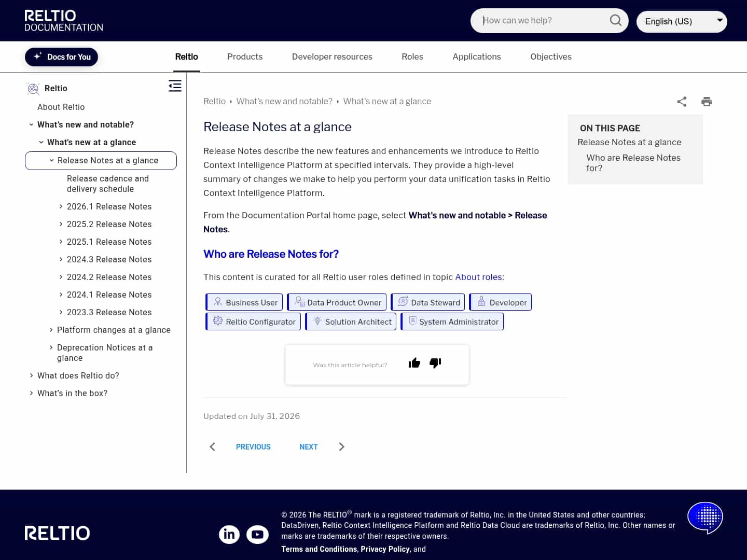The width and height of the screenshot is (747, 560).
Task: Expand Platform changes at a glance
Action: pyautogui.click(x=51, y=330)
